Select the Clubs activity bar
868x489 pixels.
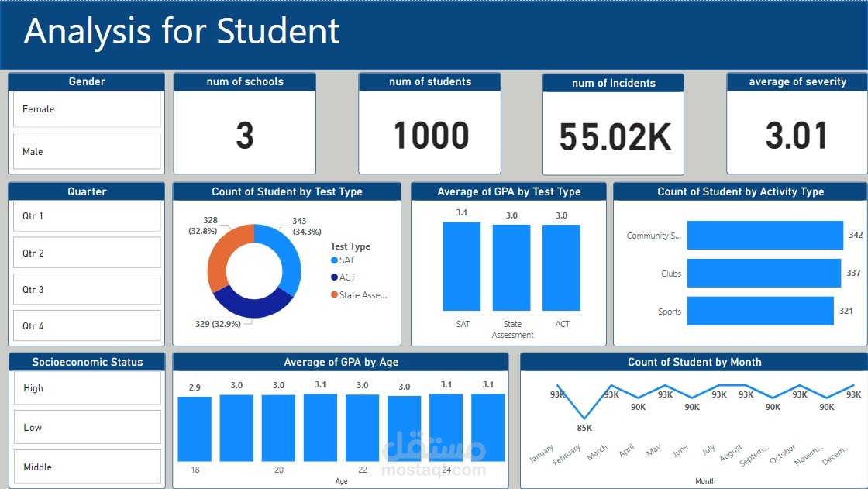tap(764, 273)
